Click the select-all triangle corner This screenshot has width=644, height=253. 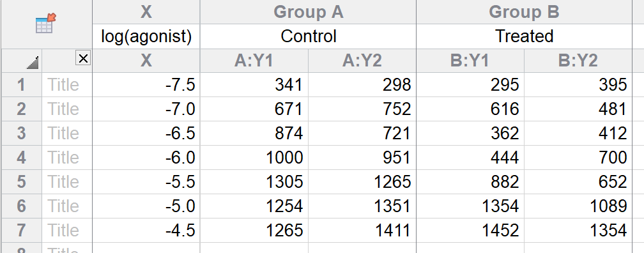33,63
